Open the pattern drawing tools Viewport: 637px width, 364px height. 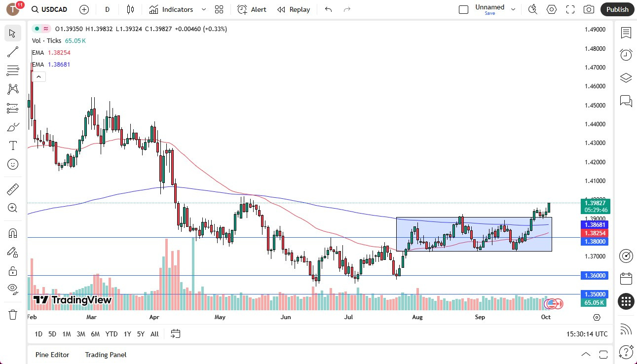click(12, 89)
